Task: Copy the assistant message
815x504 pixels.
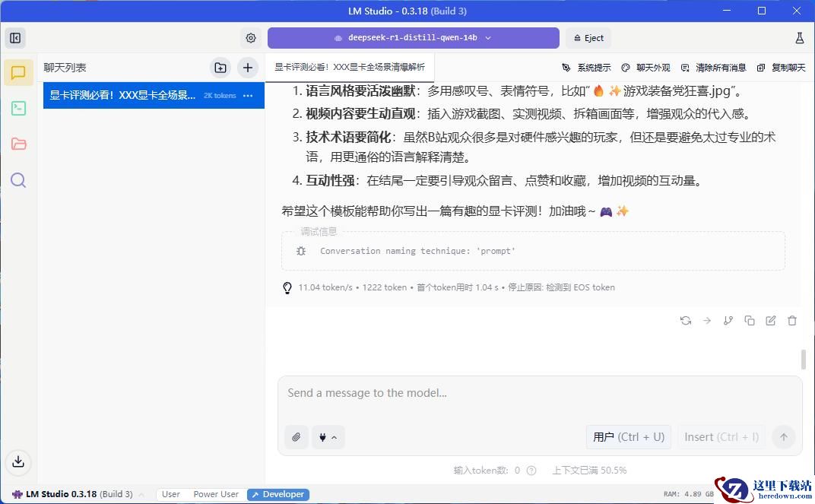Action: tap(750, 321)
